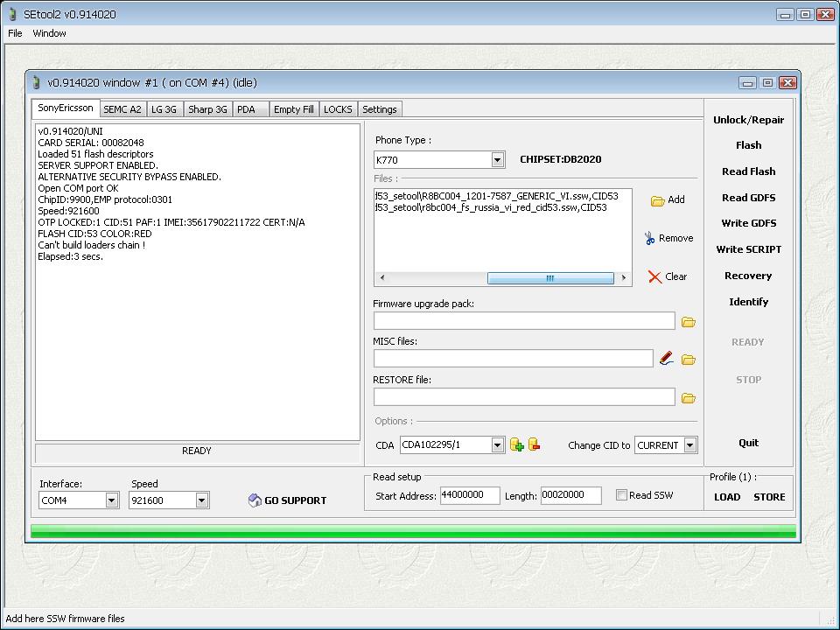
Task: Open the File menu
Action: [15, 33]
